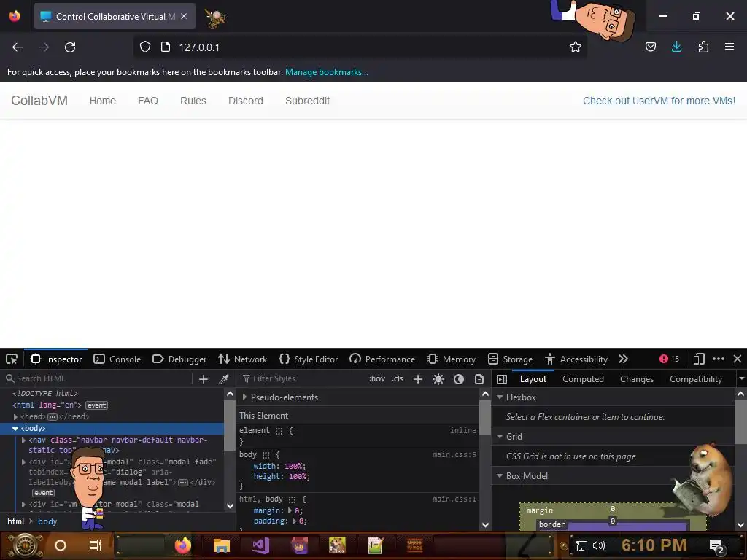Toggle light color scheme simulation
This screenshot has width=747, height=560.
coord(438,379)
